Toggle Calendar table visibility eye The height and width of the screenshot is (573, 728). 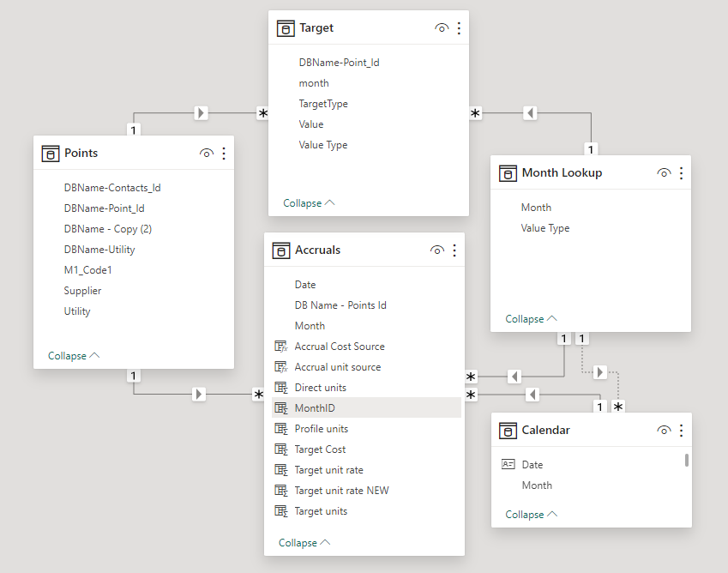coord(664,431)
